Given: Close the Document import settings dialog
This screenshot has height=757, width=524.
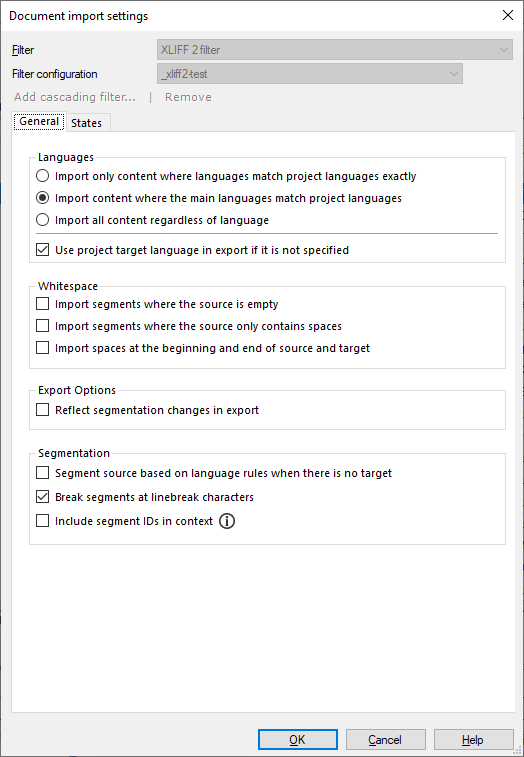Looking at the screenshot, I should click(x=508, y=15).
